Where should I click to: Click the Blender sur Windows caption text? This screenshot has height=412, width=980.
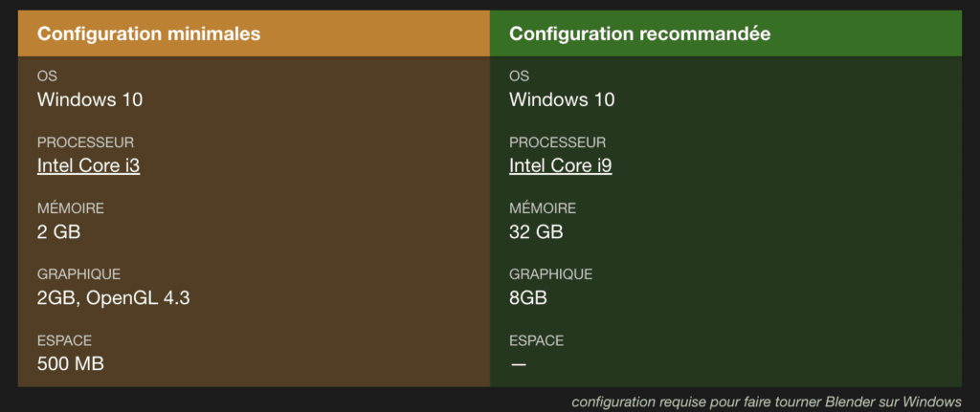[x=894, y=401]
